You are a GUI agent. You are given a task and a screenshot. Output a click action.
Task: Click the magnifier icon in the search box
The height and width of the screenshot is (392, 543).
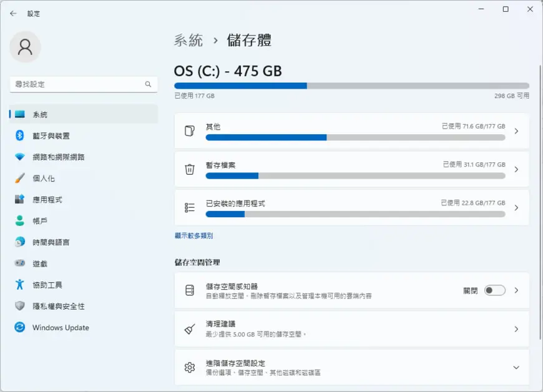148,84
